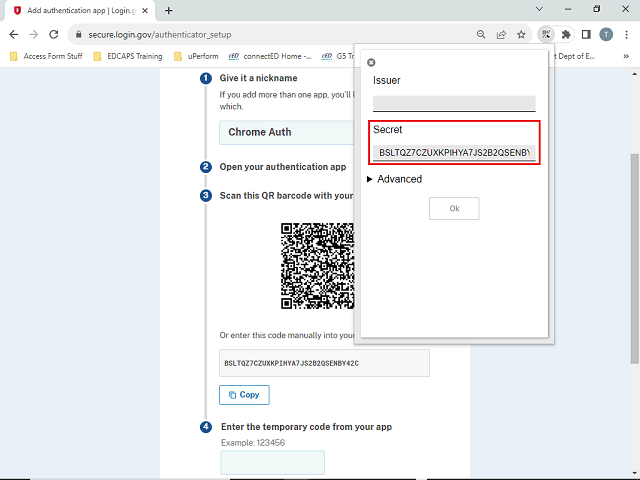Reload the page

[x=56, y=34]
